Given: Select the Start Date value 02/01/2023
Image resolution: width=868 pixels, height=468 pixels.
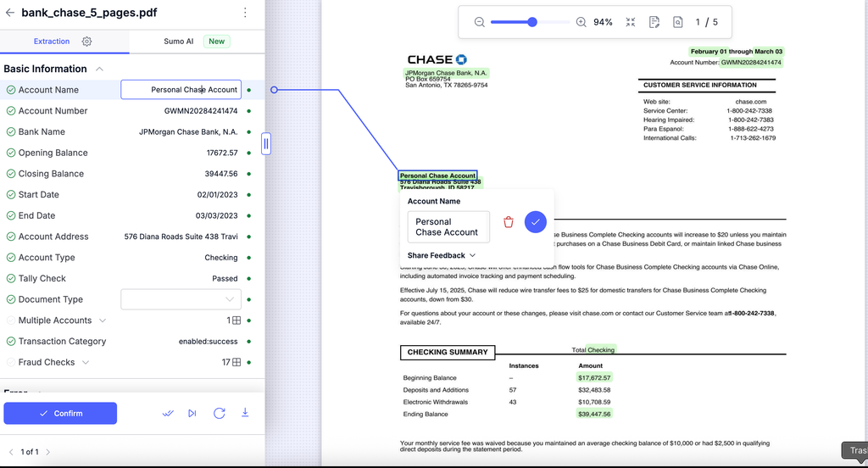Looking at the screenshot, I should (x=218, y=194).
